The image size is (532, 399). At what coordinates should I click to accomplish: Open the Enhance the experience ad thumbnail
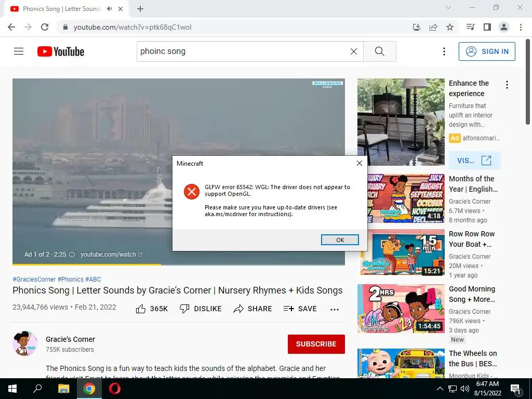pos(401,122)
